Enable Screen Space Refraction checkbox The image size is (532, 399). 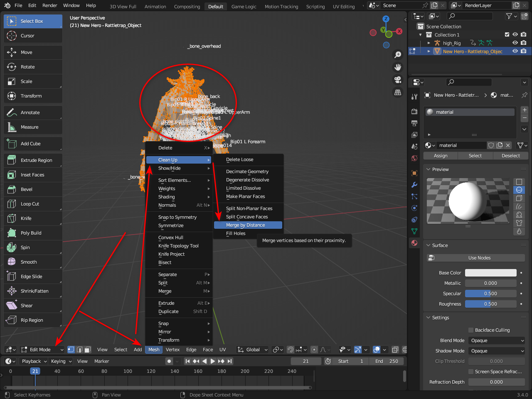471,372
